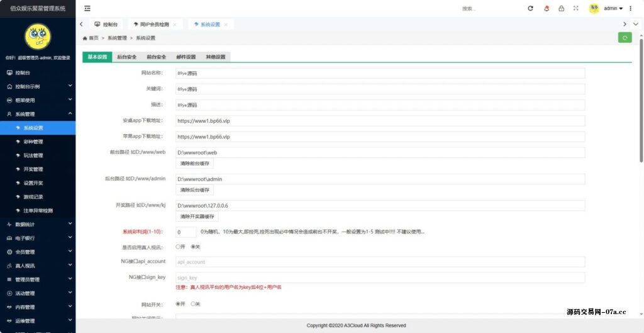Open notifications via the bell icon
The width and height of the screenshot is (644, 333).
click(x=545, y=8)
